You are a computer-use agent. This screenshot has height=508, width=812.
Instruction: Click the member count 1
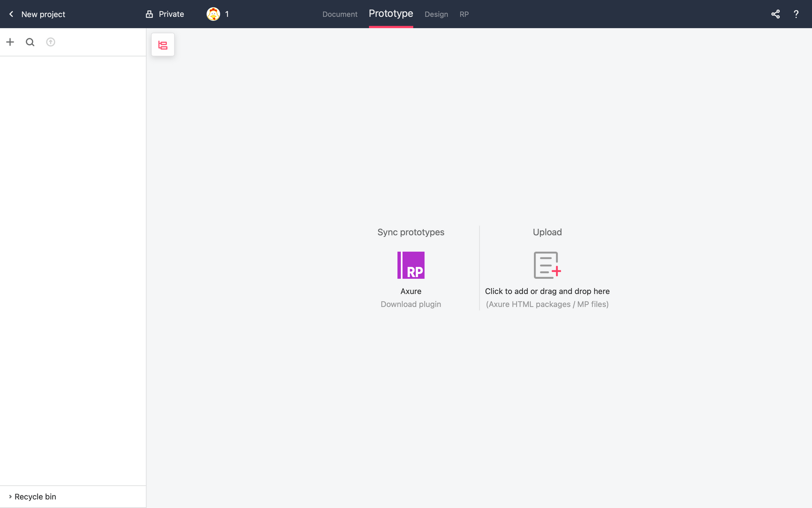pos(227,14)
